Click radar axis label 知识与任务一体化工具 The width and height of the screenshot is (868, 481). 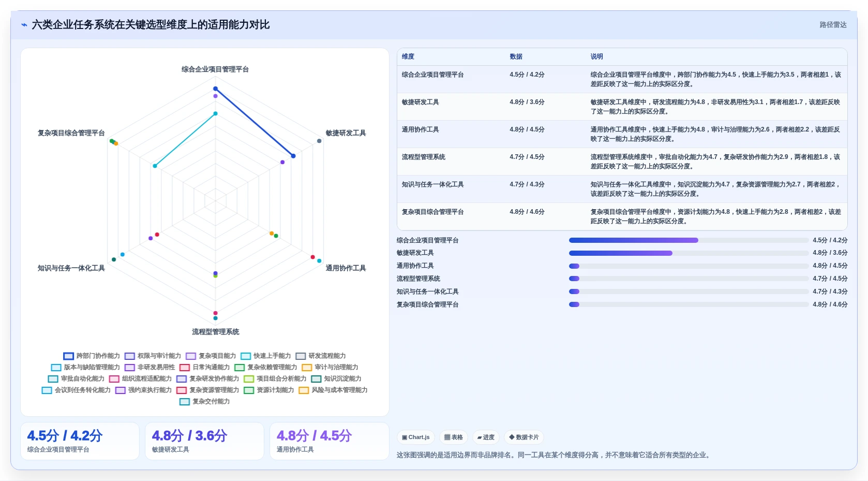click(71, 268)
